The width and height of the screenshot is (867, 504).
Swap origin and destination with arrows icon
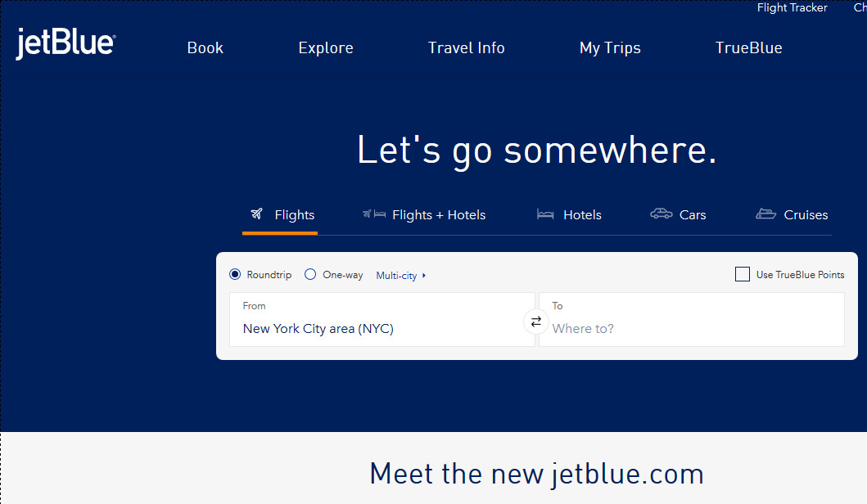pos(536,322)
